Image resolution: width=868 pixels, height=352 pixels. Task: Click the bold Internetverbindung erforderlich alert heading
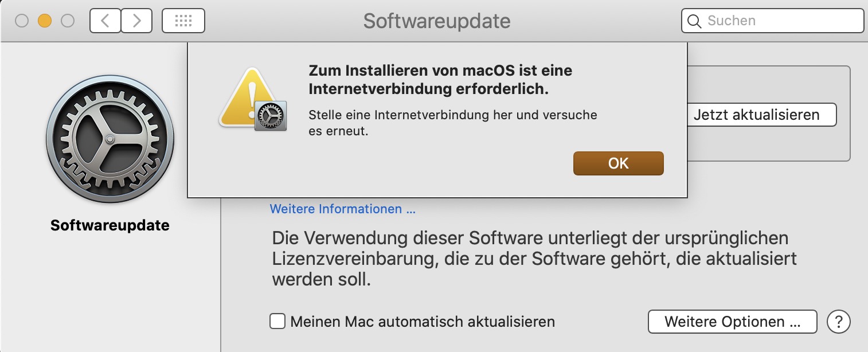pyautogui.click(x=440, y=80)
